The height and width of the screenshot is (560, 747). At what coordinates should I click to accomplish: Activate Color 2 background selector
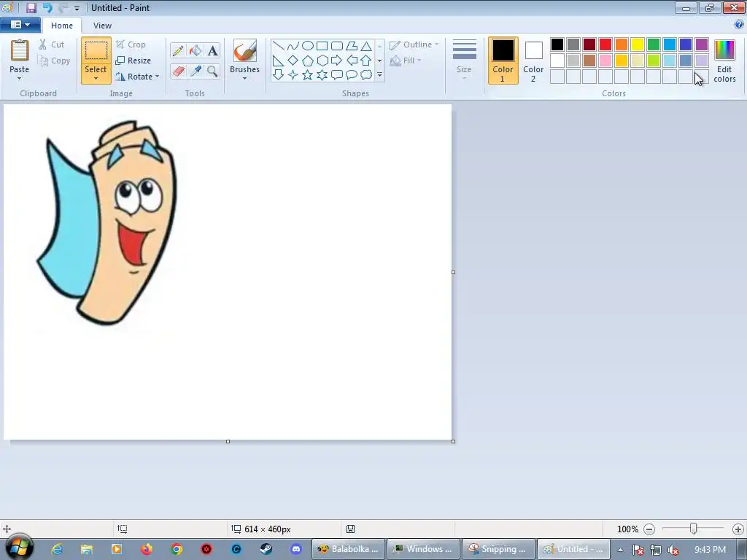[x=533, y=61]
